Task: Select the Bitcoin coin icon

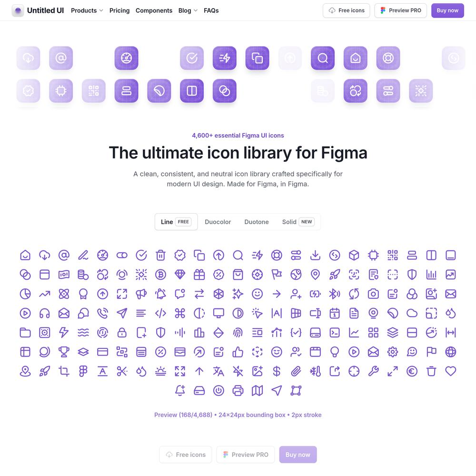Action: 160,275
